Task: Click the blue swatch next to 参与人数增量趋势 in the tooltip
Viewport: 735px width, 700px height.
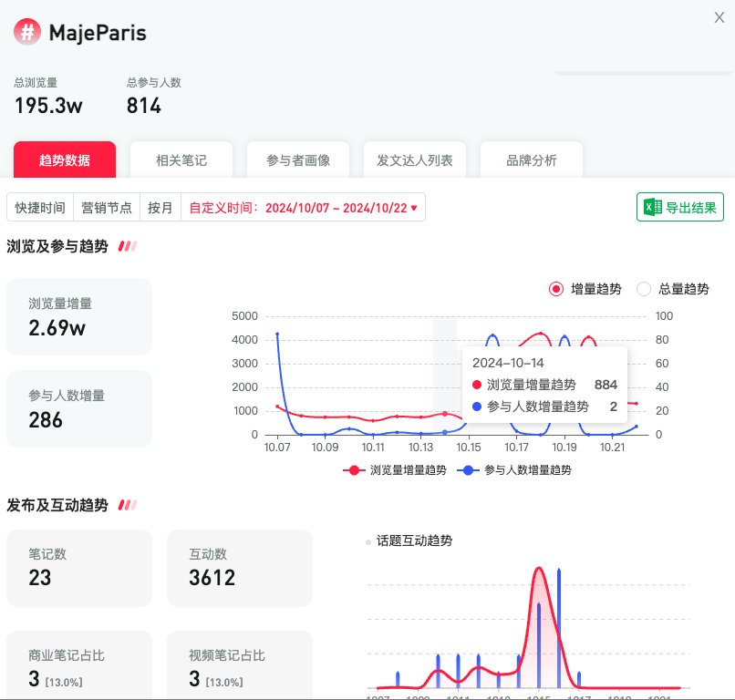Action: (x=477, y=407)
